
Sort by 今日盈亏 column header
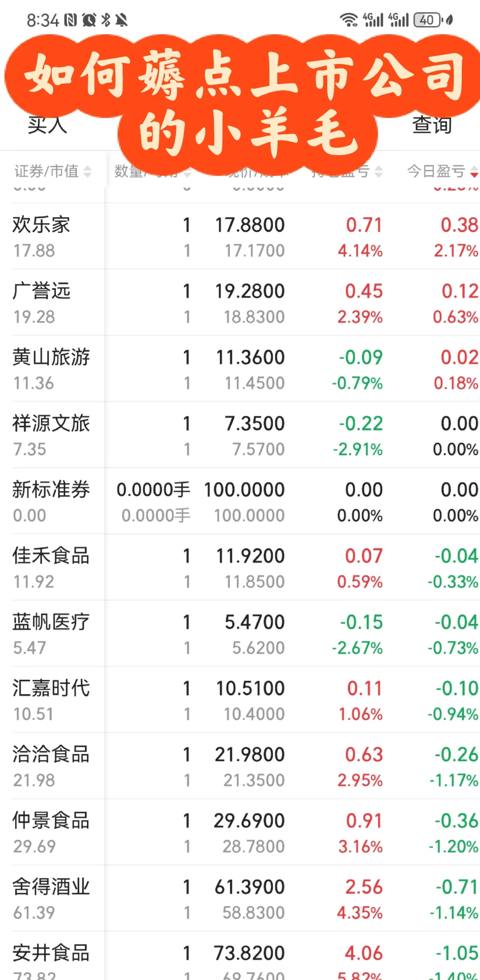pyautogui.click(x=442, y=171)
